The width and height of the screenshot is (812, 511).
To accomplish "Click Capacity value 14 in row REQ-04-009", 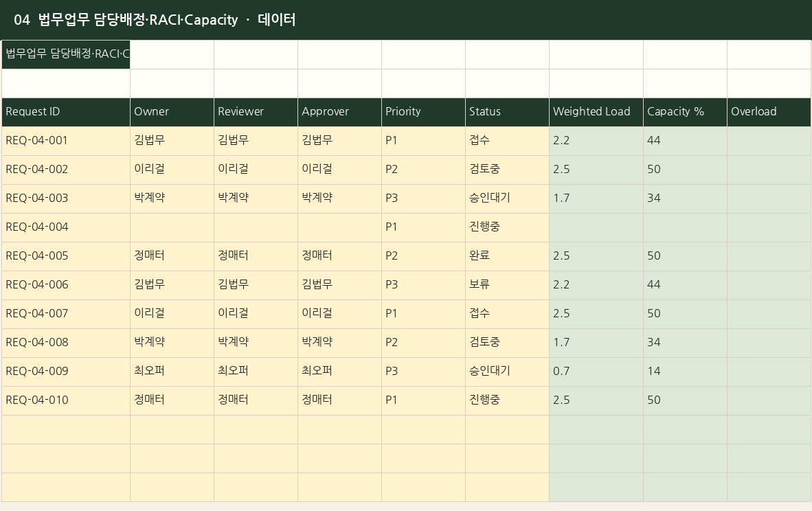I will pyautogui.click(x=685, y=372).
